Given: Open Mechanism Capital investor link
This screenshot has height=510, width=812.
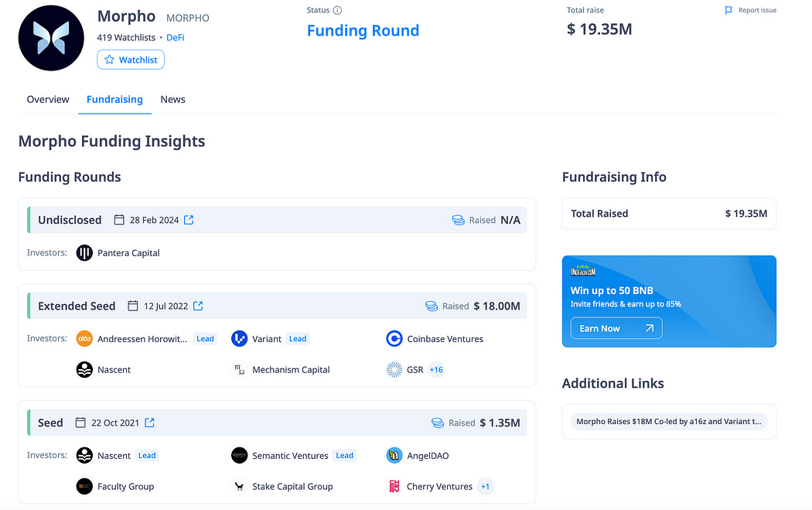Looking at the screenshot, I should [x=291, y=370].
